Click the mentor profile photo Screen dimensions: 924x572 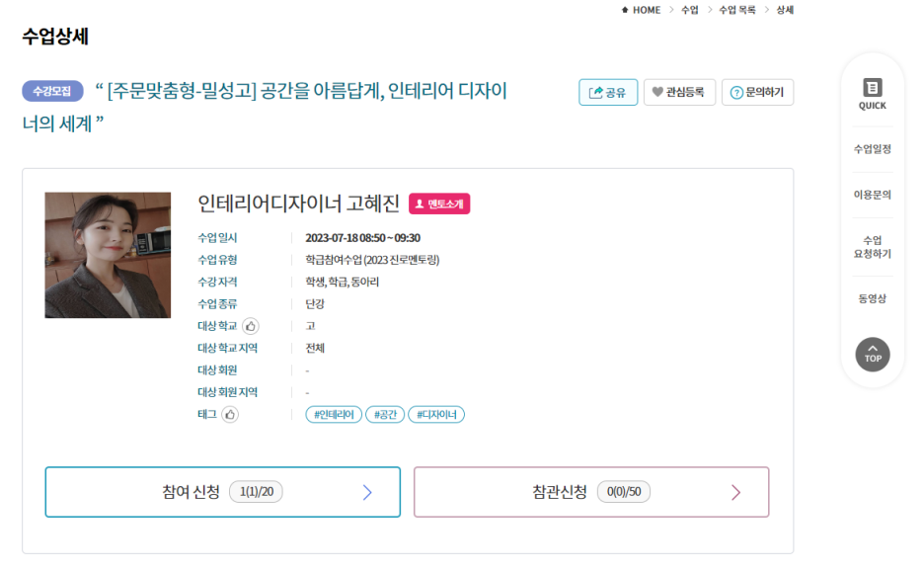coord(108,255)
